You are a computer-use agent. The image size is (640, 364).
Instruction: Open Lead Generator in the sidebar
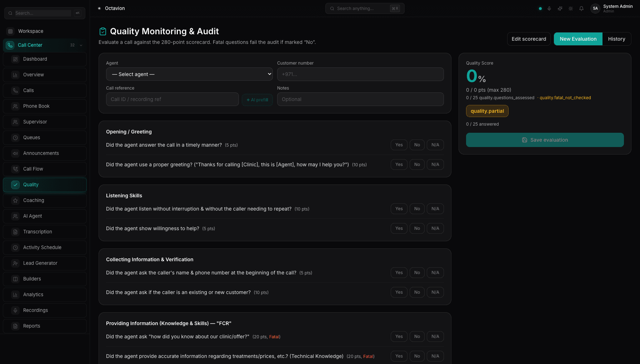pos(45,263)
